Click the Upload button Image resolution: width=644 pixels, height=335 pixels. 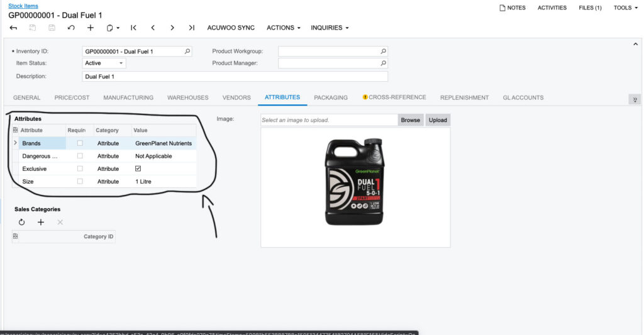pos(438,120)
